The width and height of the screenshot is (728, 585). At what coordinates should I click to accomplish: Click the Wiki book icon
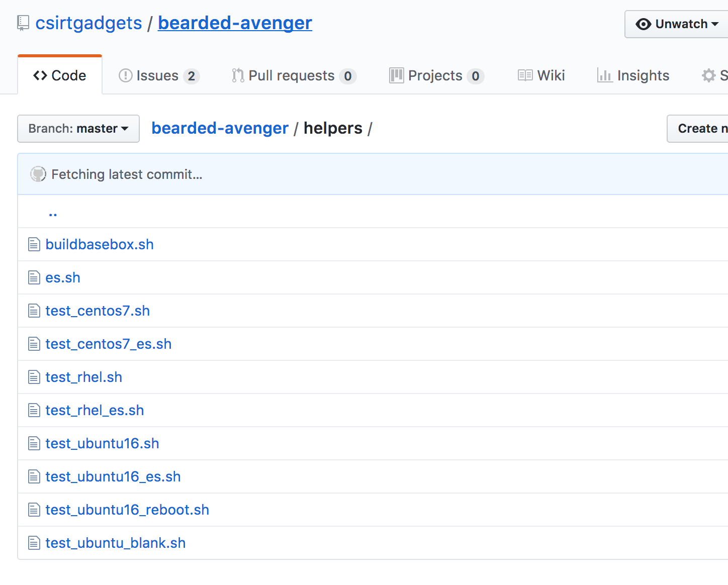[x=525, y=75]
